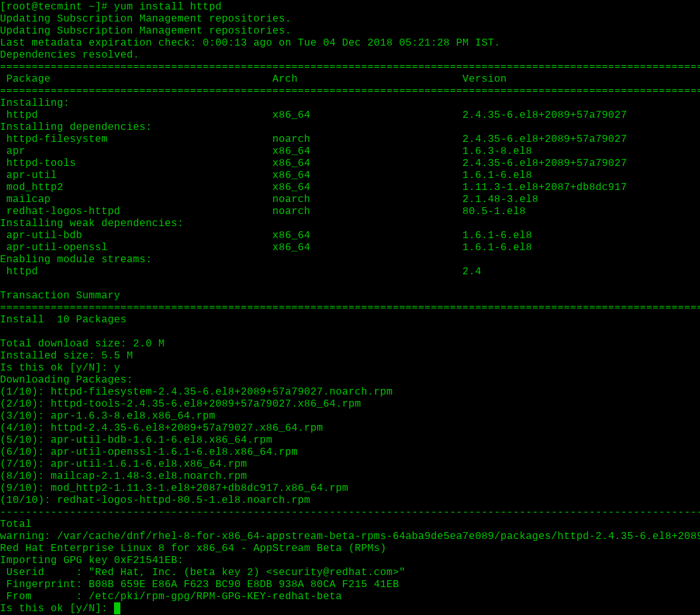Click download line '(9/10): mod_http2' rpm

click(174, 488)
